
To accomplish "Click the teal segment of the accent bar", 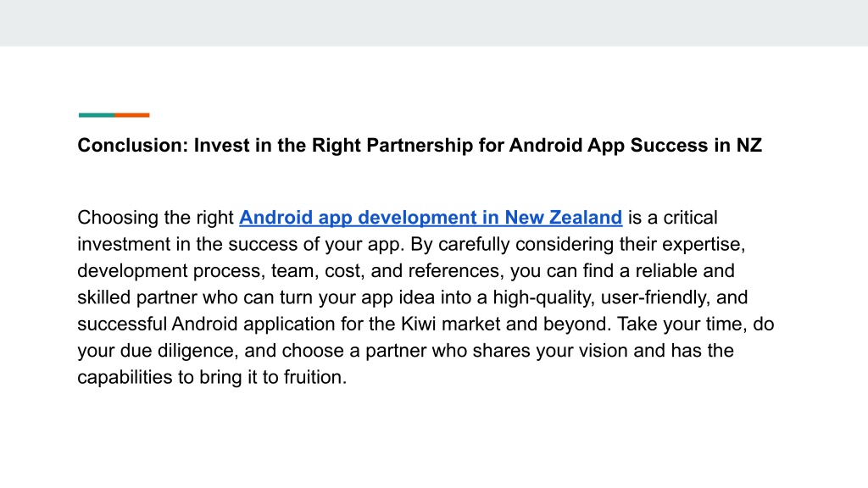I will tap(97, 115).
